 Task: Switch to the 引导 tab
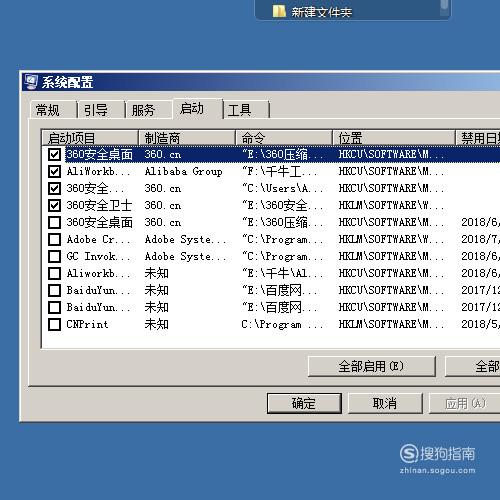pyautogui.click(x=101, y=110)
